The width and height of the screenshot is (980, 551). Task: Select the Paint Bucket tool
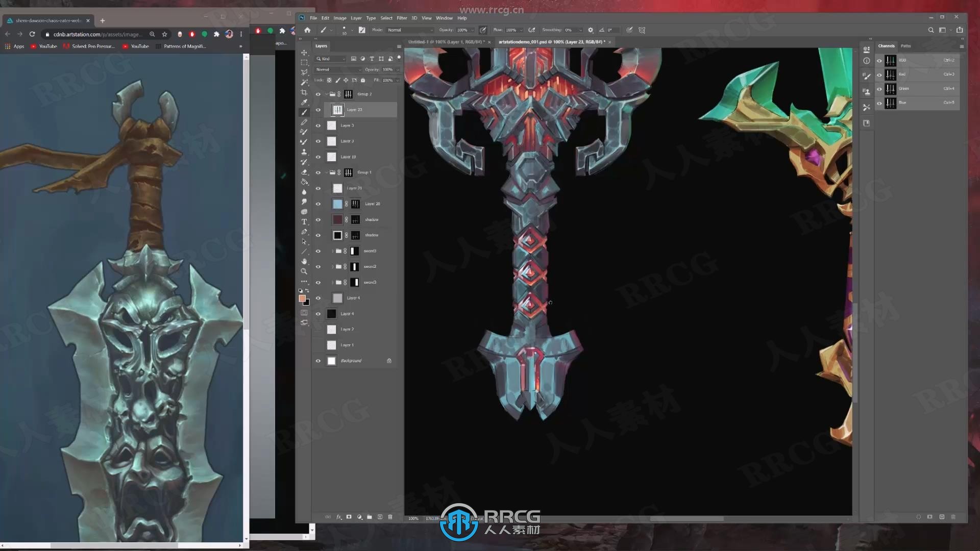[x=304, y=182]
